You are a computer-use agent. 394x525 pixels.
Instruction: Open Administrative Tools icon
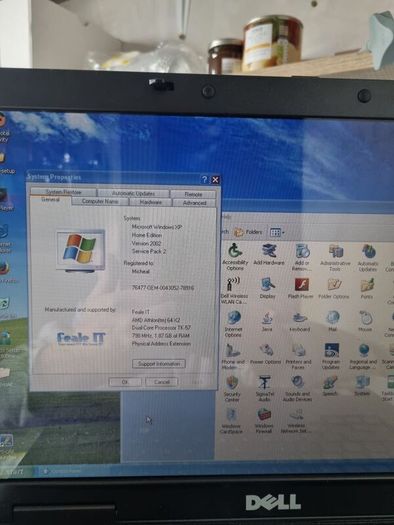[335, 257]
